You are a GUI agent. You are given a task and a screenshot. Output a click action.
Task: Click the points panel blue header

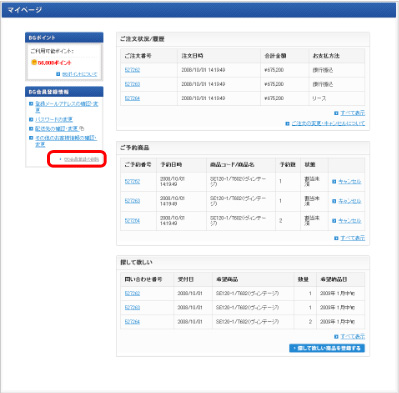click(64, 37)
